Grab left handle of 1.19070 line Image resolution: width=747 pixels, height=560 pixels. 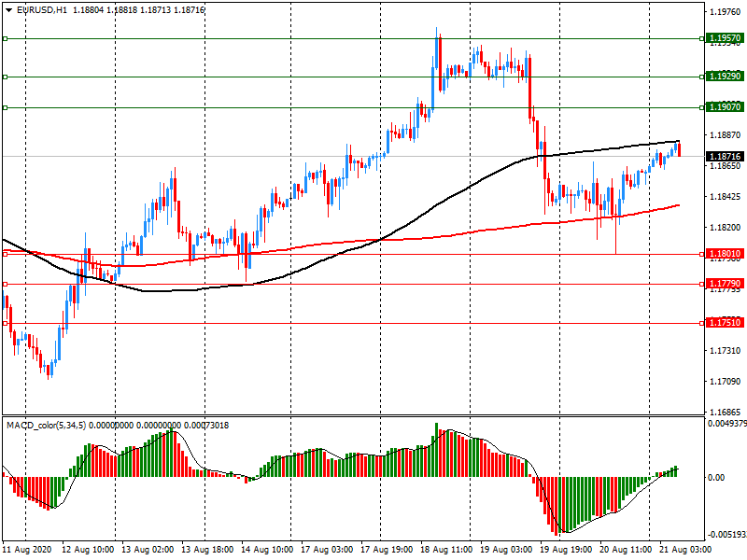click(6, 107)
